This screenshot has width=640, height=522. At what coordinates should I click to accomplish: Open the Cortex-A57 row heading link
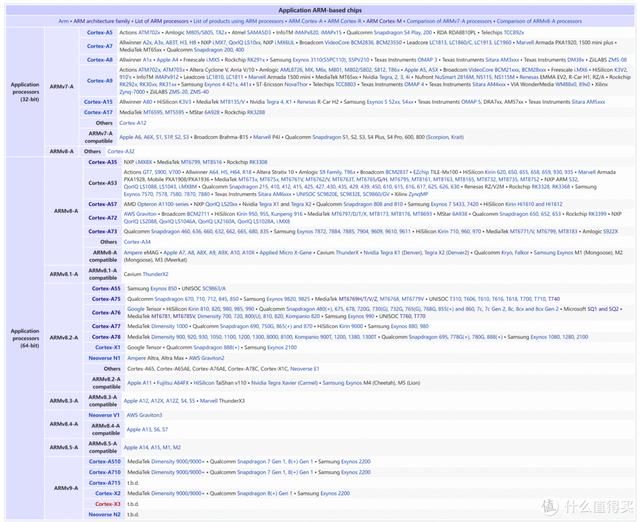102,204
